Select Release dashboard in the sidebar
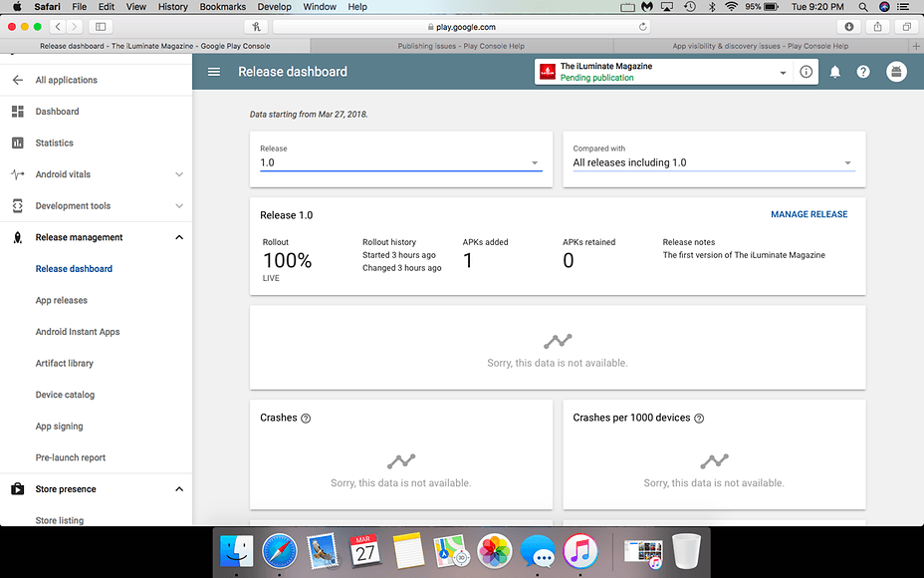 coord(74,269)
